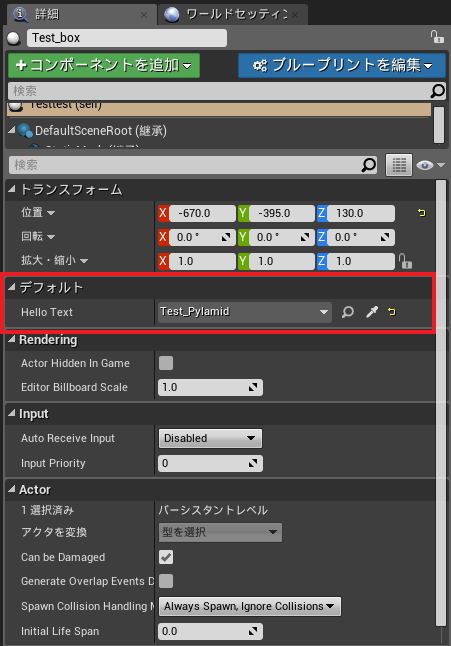Switch to the ワールドセッティング tab
451x646 pixels.
point(233,14)
